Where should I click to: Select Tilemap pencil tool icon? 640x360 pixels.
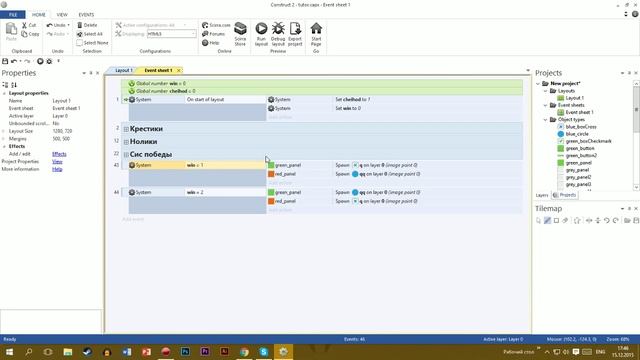click(547, 220)
